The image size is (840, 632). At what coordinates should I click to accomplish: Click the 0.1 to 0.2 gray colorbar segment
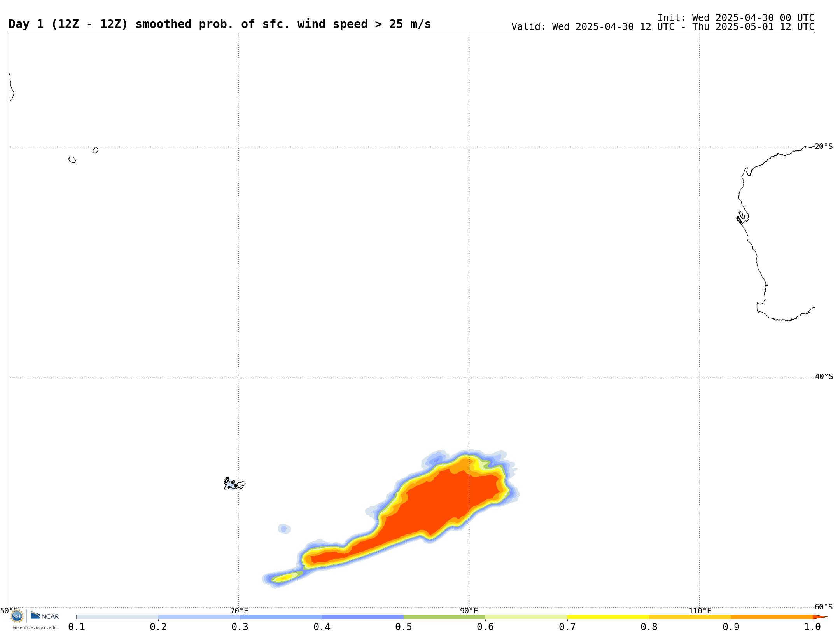point(117,617)
